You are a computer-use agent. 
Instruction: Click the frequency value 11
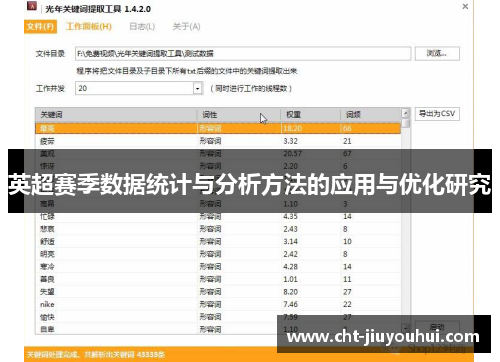[x=347, y=279]
